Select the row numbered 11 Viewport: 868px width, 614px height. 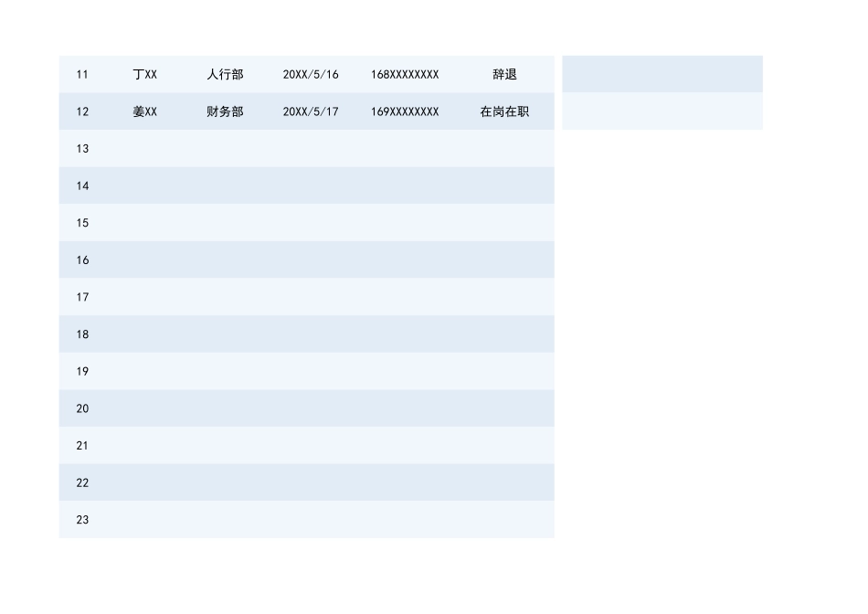point(82,74)
